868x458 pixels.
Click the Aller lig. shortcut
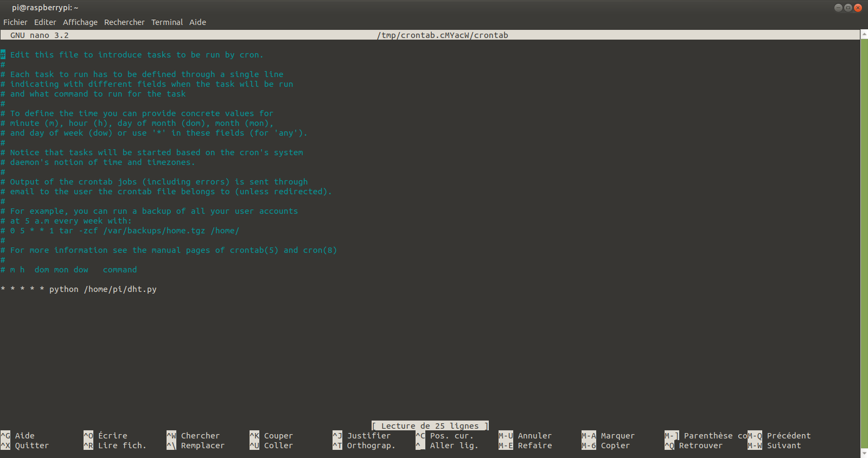click(x=447, y=446)
